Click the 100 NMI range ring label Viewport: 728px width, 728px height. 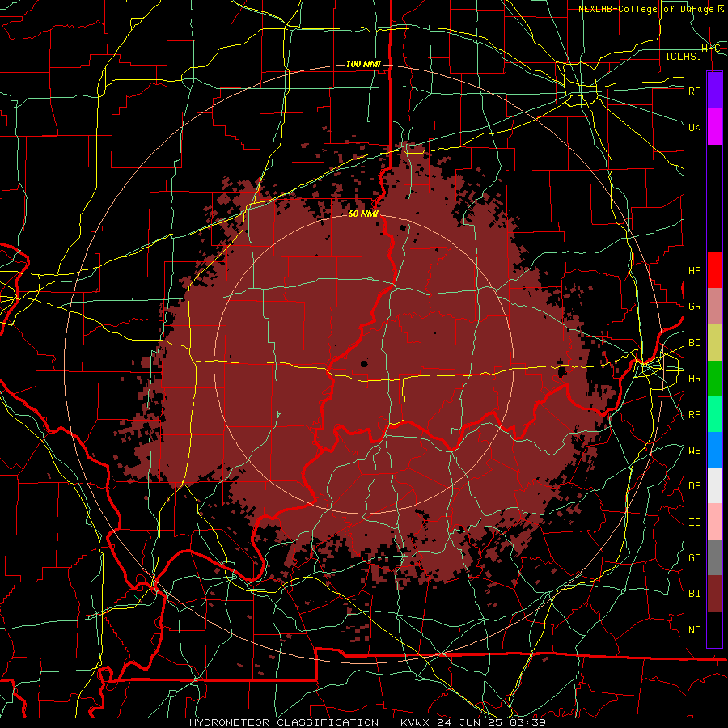coord(363,64)
